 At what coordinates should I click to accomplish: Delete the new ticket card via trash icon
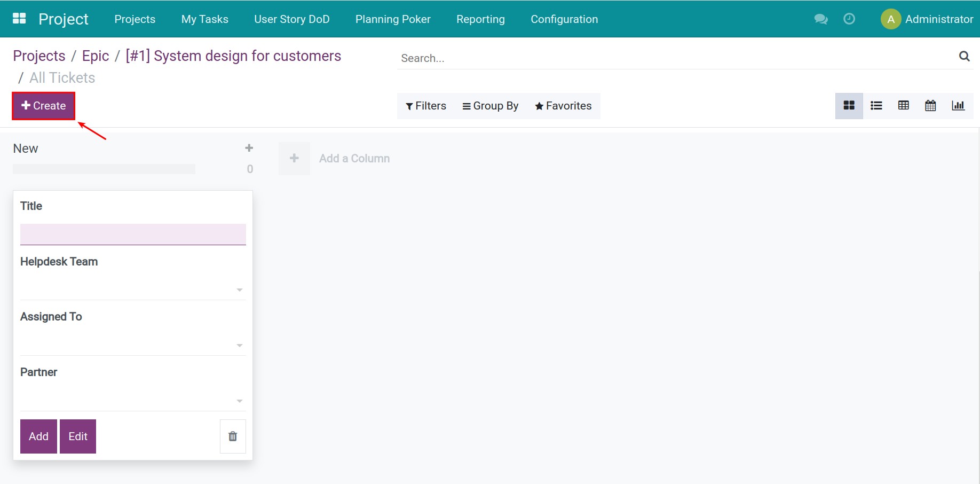pyautogui.click(x=233, y=436)
